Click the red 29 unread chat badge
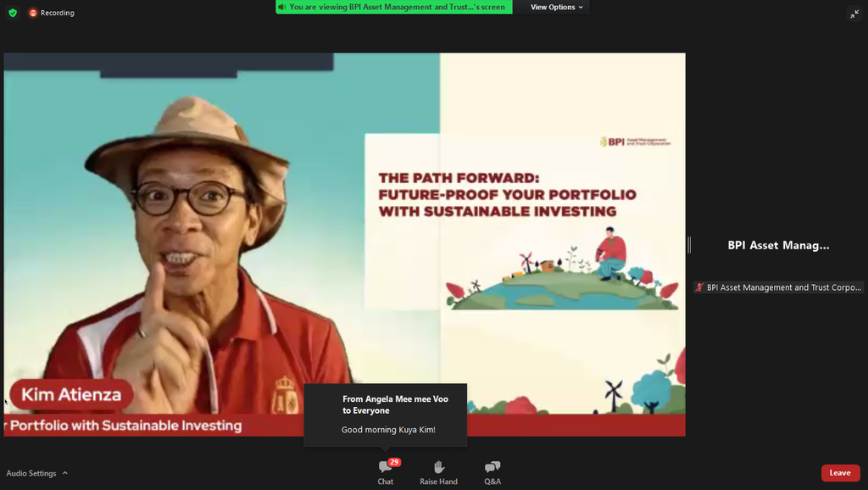 (x=394, y=462)
